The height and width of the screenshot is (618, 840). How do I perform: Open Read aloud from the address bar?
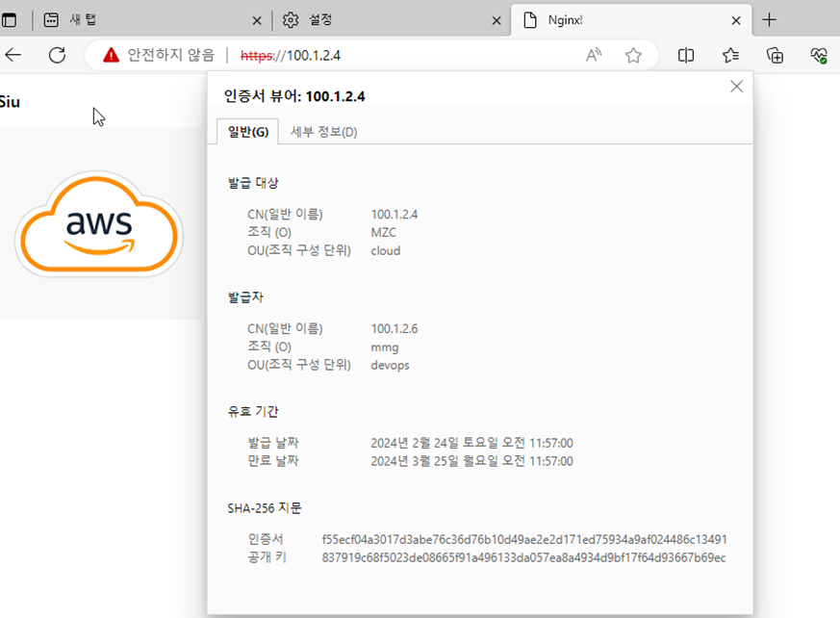click(x=594, y=55)
